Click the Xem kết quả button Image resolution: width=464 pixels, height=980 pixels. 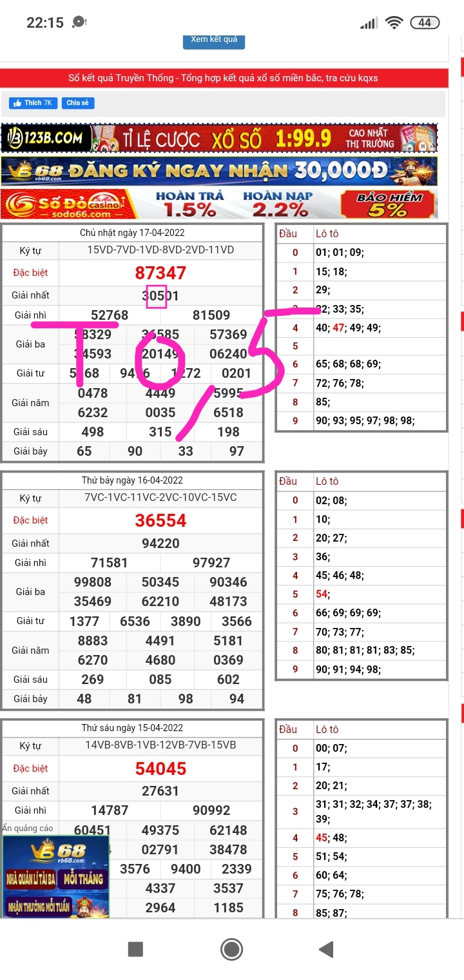[214, 40]
